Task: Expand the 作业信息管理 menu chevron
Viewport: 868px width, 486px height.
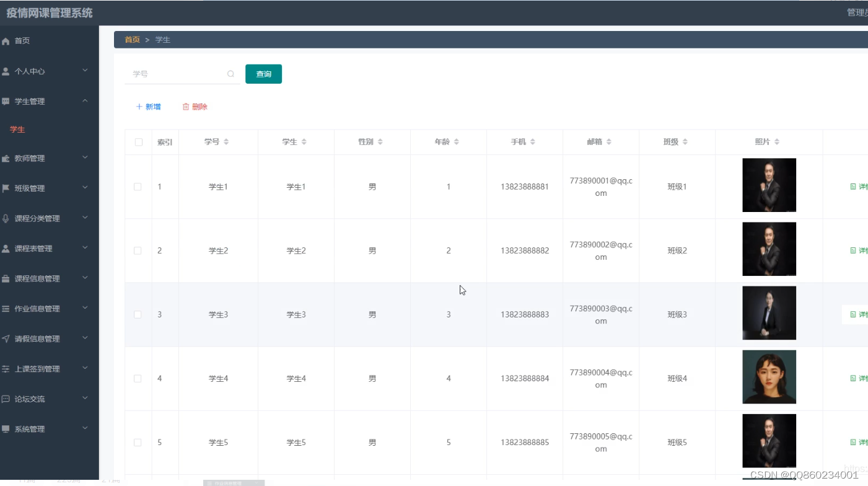Action: 85,308
